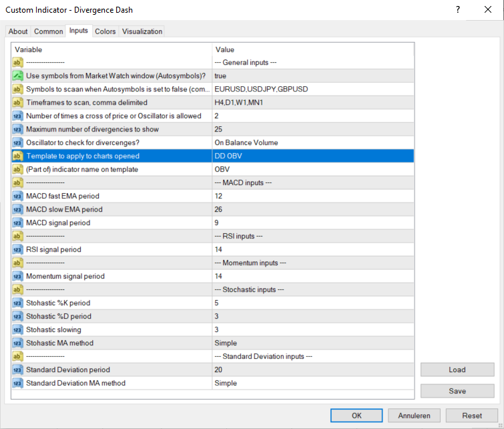Image resolution: width=504 pixels, height=429 pixels.
Task: Click the string icon beside Template to apply row
Action: pos(18,156)
